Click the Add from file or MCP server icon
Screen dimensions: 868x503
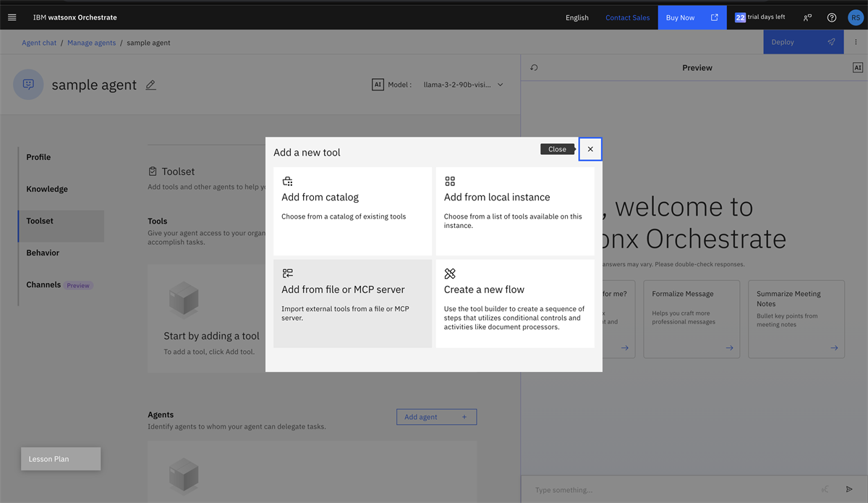coord(287,273)
